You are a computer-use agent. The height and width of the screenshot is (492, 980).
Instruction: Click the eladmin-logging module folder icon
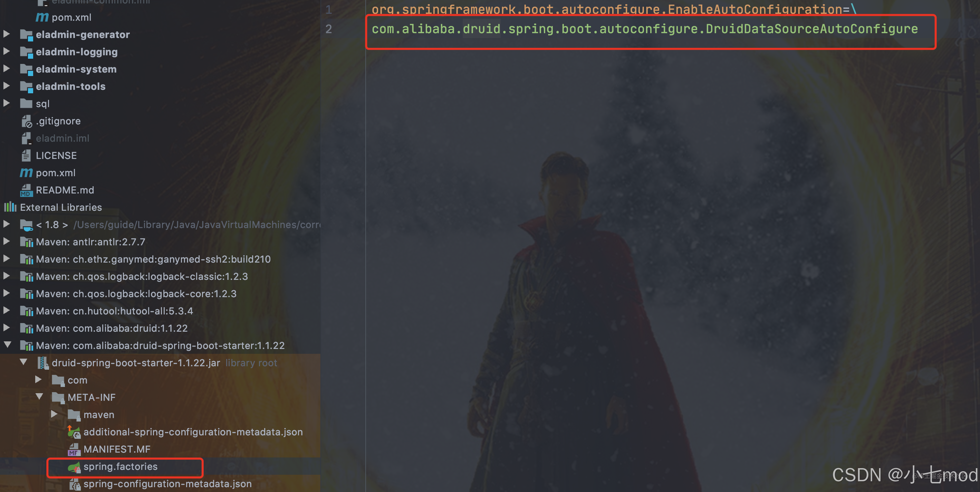point(26,52)
